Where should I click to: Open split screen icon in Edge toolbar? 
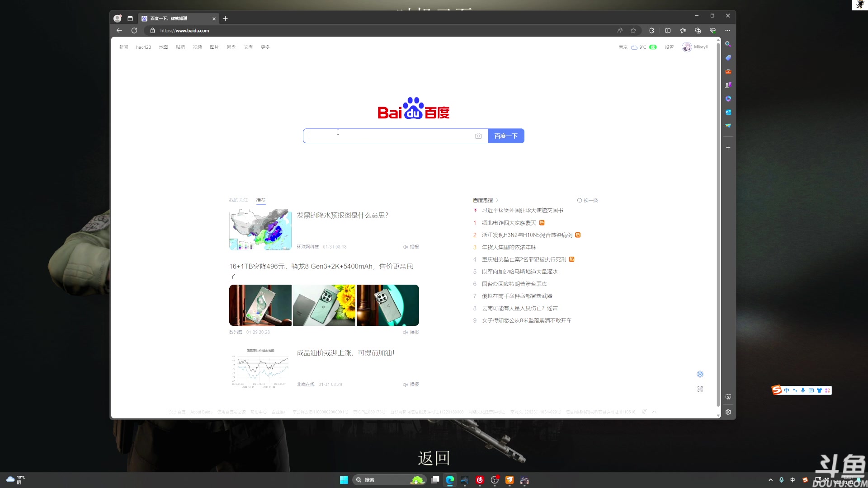point(668,30)
